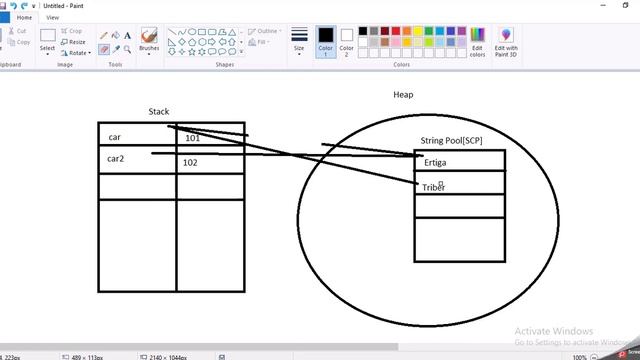
Task: Click the 'car2' text in stack table
Action: (x=116, y=158)
